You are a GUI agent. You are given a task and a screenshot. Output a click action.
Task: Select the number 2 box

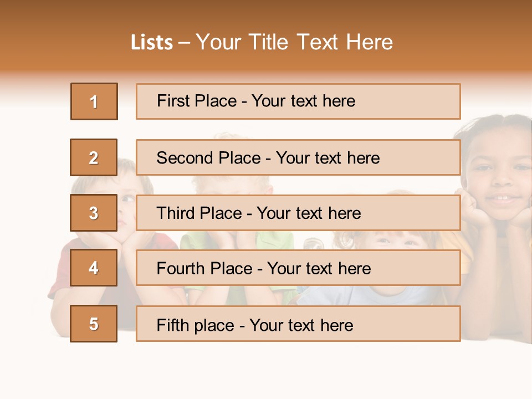coord(94,157)
